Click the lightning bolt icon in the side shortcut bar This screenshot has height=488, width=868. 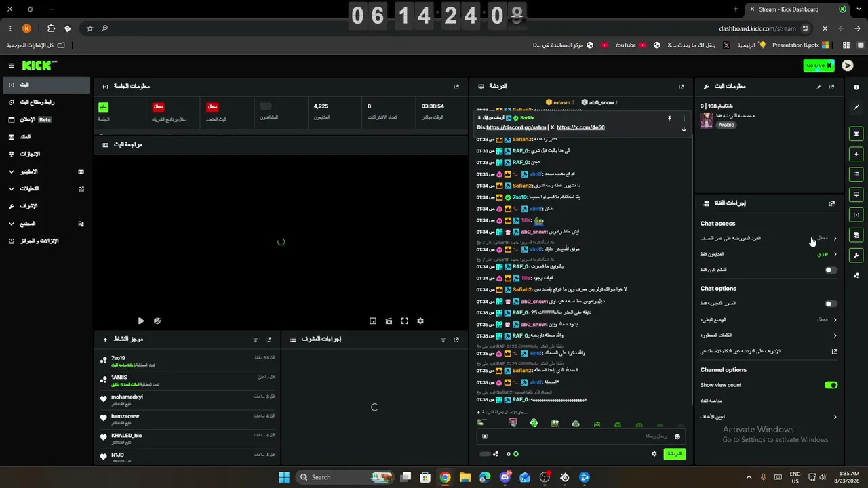856,155
